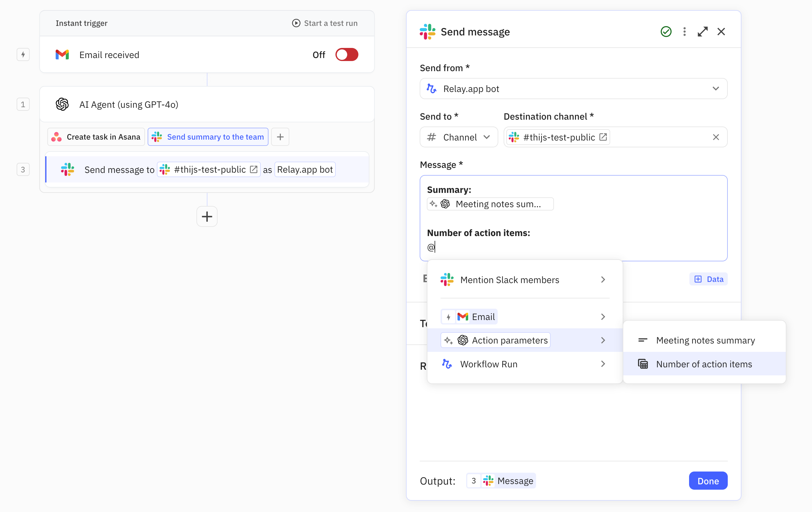Open the Send from dropdown
812x512 pixels.
click(573, 89)
